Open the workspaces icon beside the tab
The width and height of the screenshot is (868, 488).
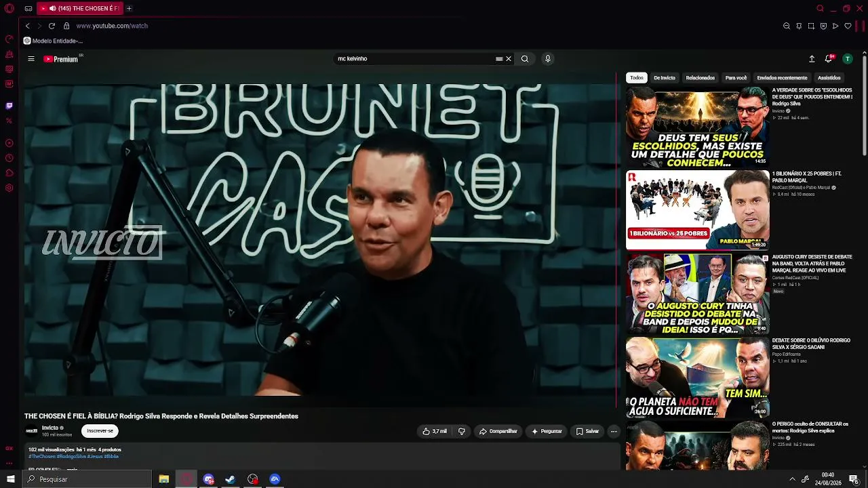click(28, 9)
